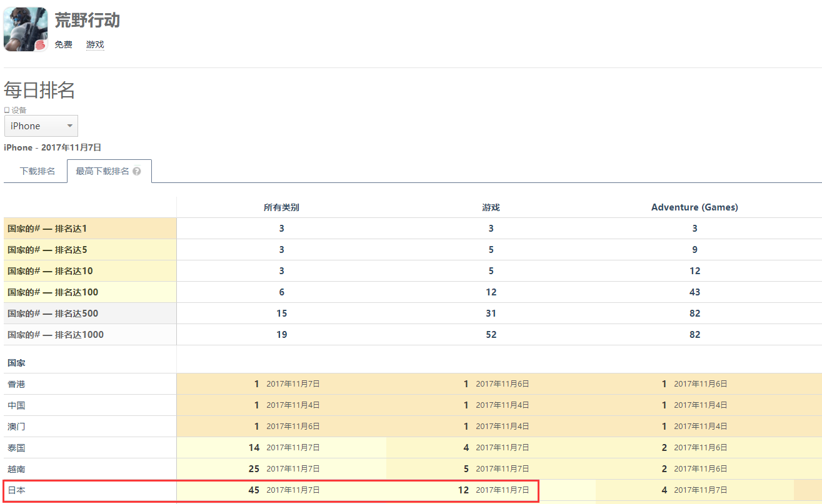Click value 52 in the 游戏 column
822x504 pixels.
491,335
